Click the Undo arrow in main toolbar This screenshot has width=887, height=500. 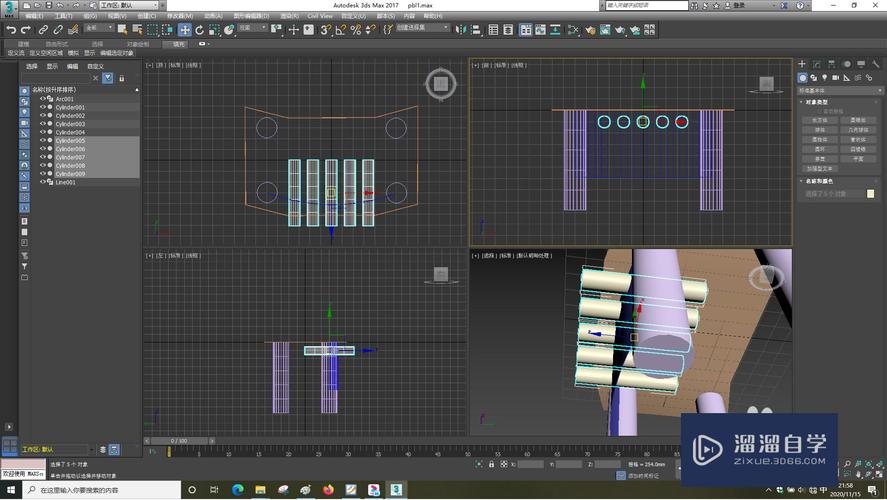coord(11,30)
